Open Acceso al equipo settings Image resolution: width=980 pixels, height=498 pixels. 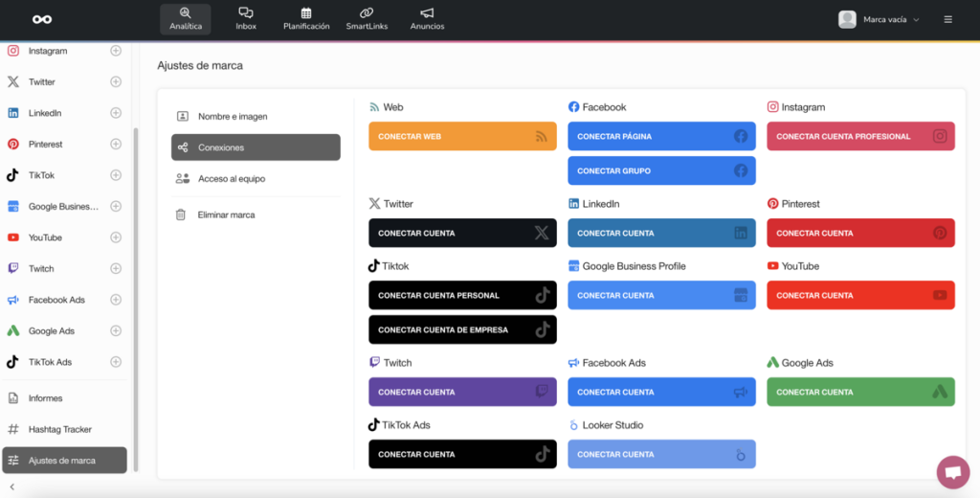click(256, 179)
